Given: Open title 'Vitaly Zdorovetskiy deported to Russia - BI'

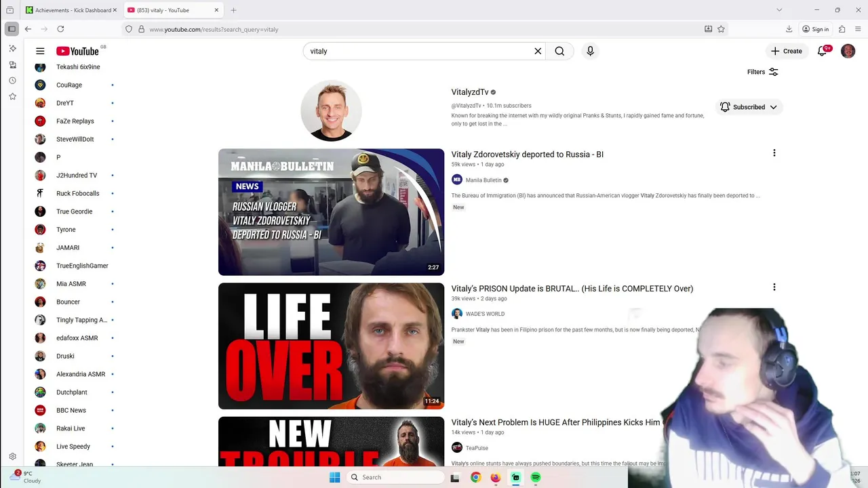Looking at the screenshot, I should [528, 155].
